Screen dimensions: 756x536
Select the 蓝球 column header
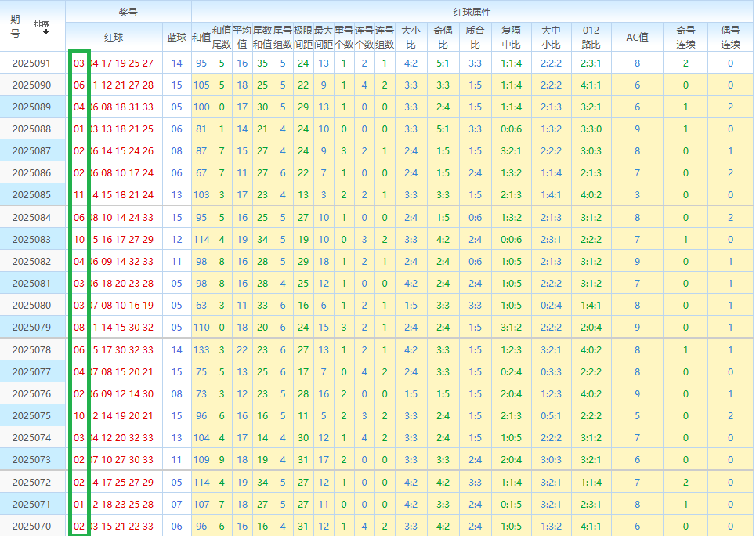tap(177, 37)
